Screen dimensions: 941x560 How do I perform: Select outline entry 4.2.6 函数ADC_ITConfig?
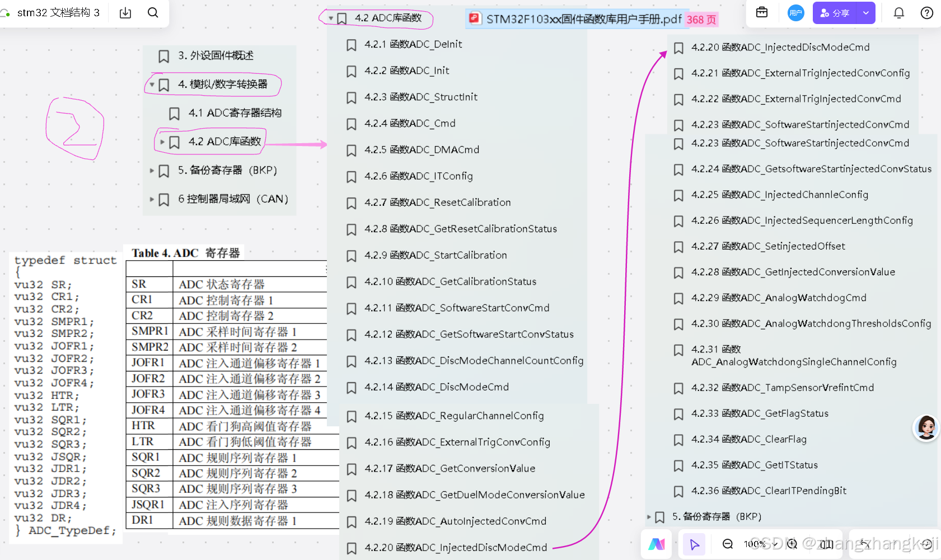(418, 176)
